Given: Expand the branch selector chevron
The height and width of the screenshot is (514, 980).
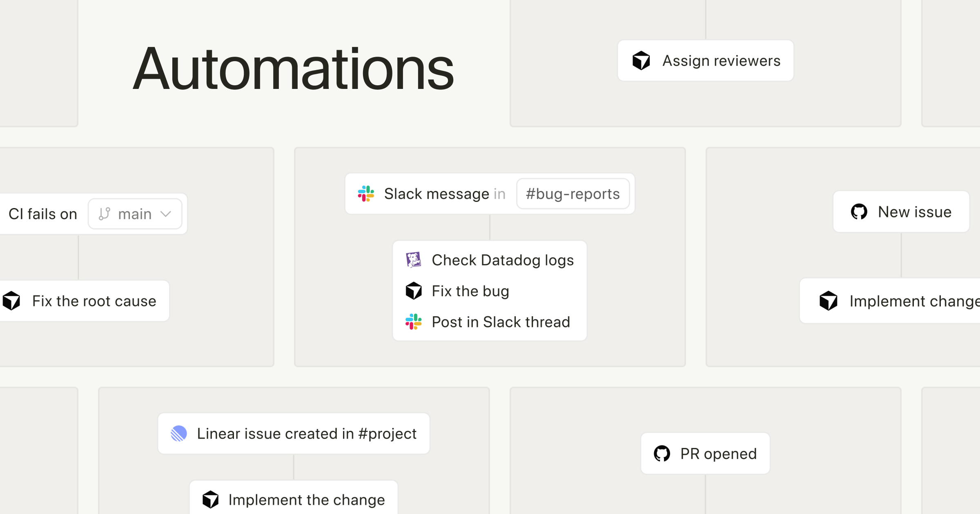Looking at the screenshot, I should [x=166, y=213].
